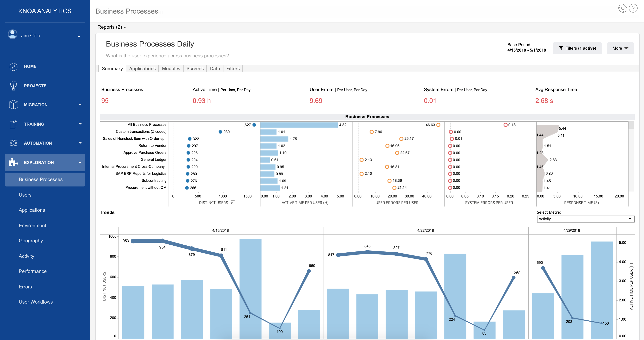Click the Projects lightbulb icon
Screen dimensions: 644x340
point(14,86)
